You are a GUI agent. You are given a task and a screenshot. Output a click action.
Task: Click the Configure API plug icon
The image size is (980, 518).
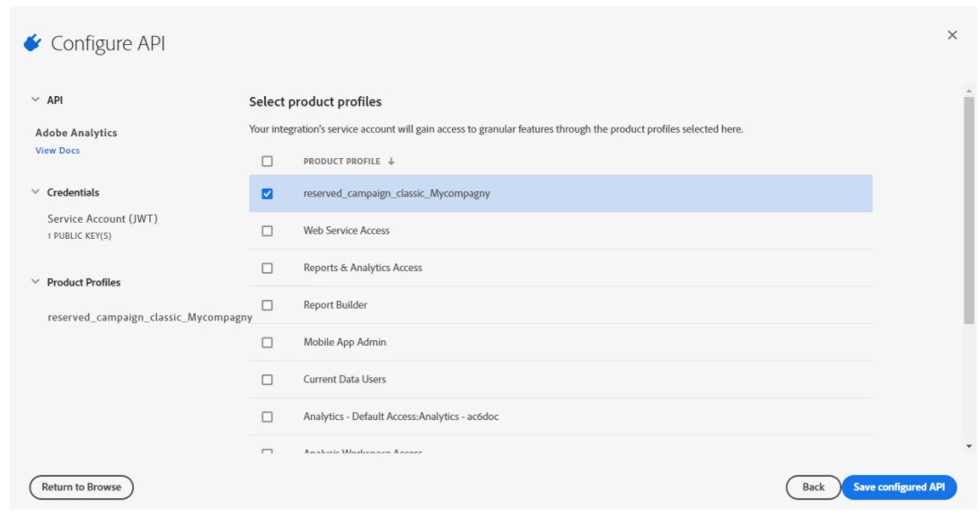click(x=32, y=43)
